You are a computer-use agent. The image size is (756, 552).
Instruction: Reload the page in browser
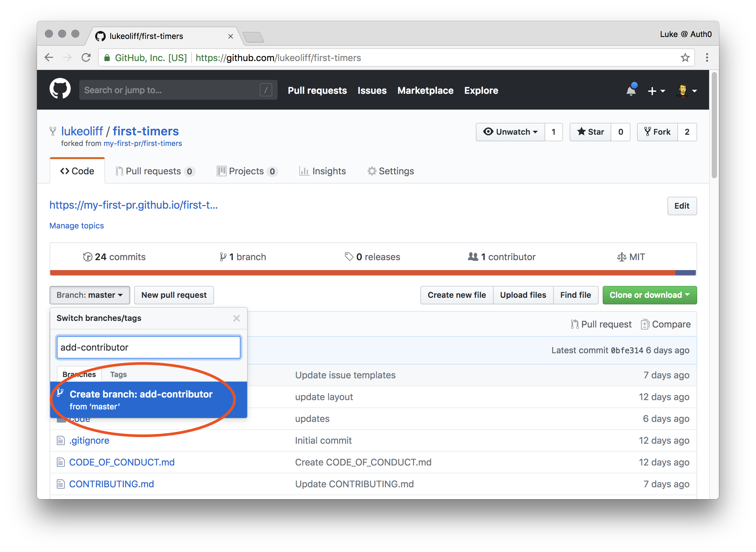(86, 58)
